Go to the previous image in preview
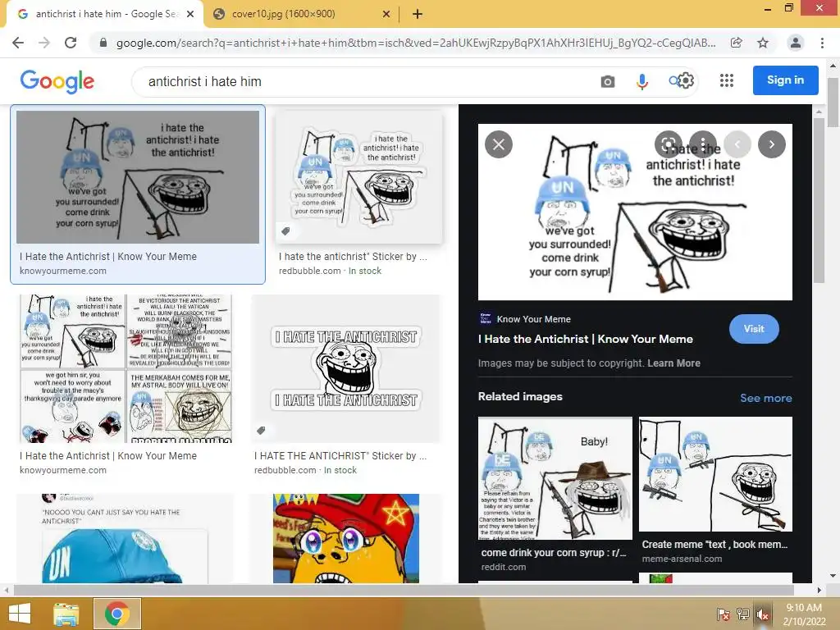 pyautogui.click(x=737, y=144)
